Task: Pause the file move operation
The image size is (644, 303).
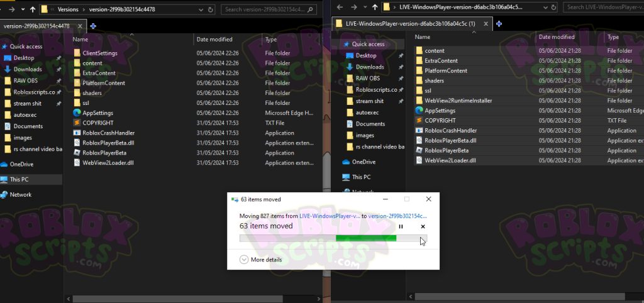Action: pyautogui.click(x=401, y=227)
